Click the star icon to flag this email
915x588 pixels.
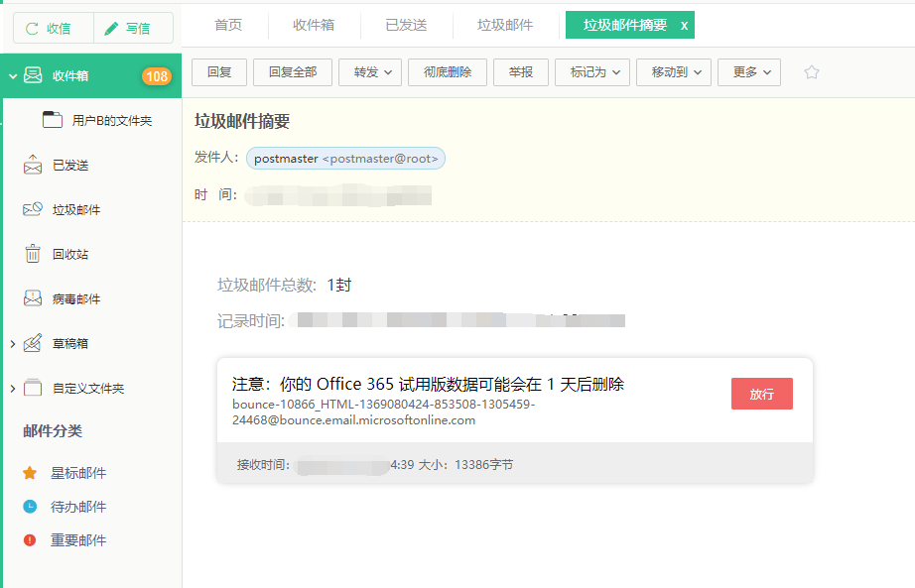pos(811,72)
